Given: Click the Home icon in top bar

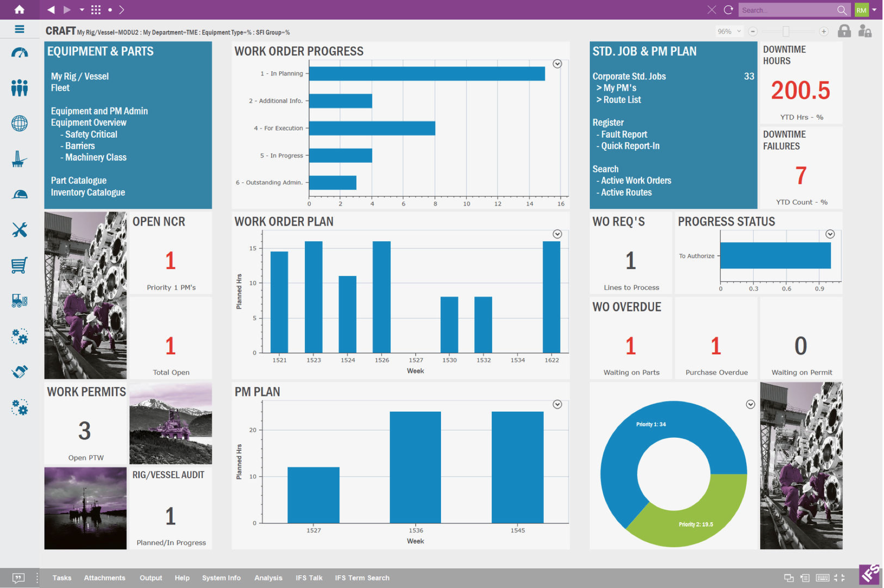Looking at the screenshot, I should point(19,10).
